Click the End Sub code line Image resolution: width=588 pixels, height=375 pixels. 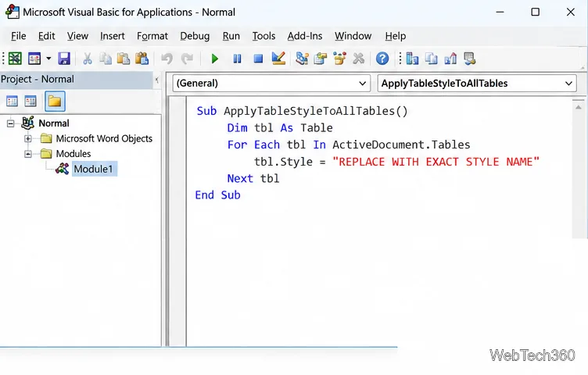pyautogui.click(x=217, y=195)
